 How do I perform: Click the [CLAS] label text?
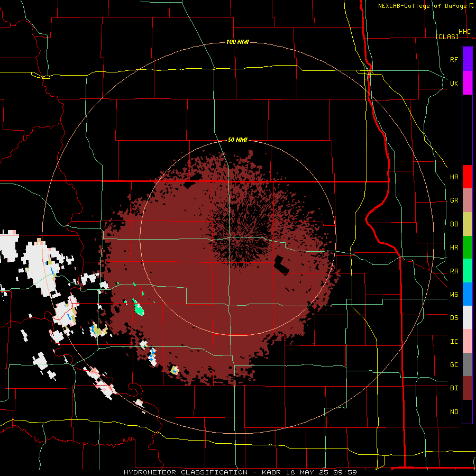447,36
